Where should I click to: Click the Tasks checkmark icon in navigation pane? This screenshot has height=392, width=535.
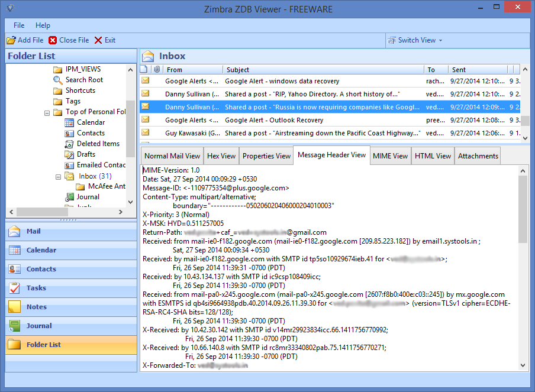click(14, 288)
